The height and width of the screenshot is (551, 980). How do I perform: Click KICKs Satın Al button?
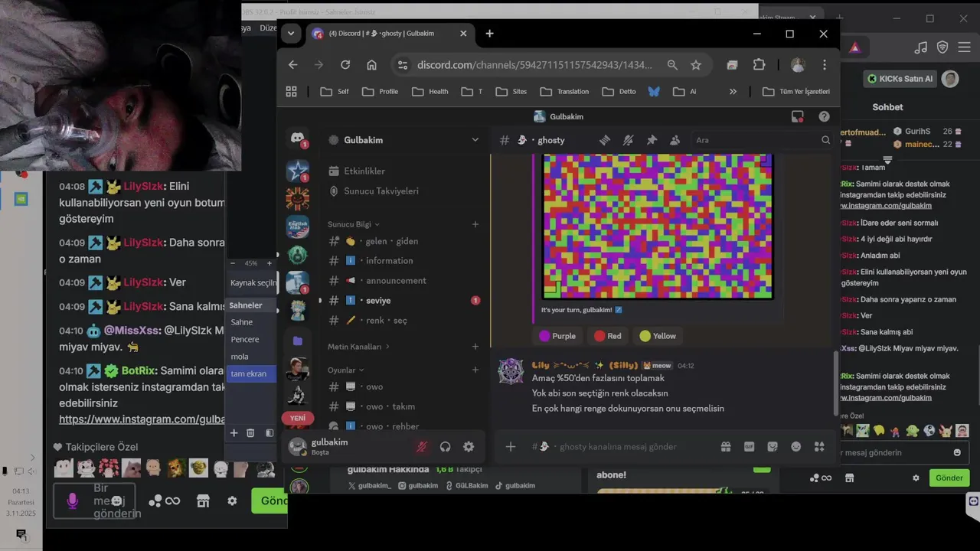(x=900, y=79)
